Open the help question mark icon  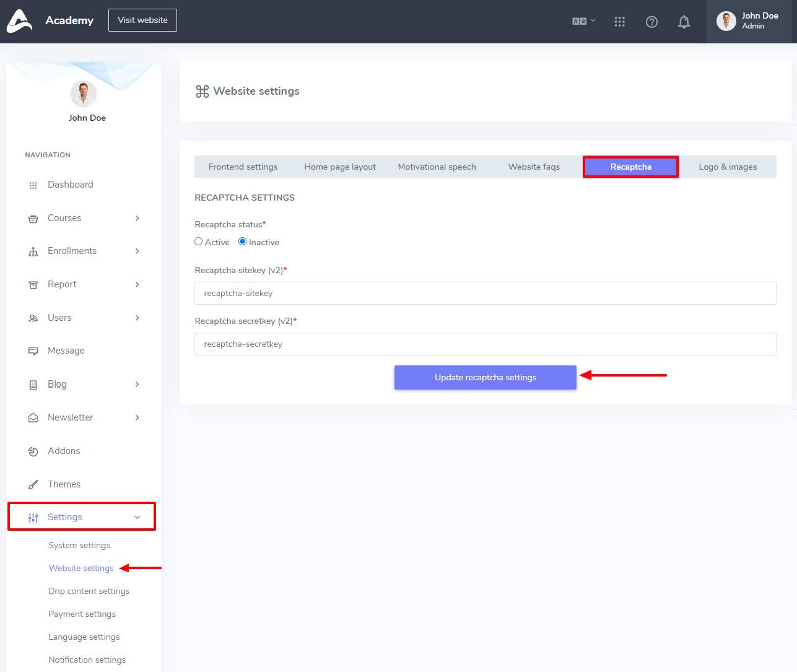pos(651,22)
